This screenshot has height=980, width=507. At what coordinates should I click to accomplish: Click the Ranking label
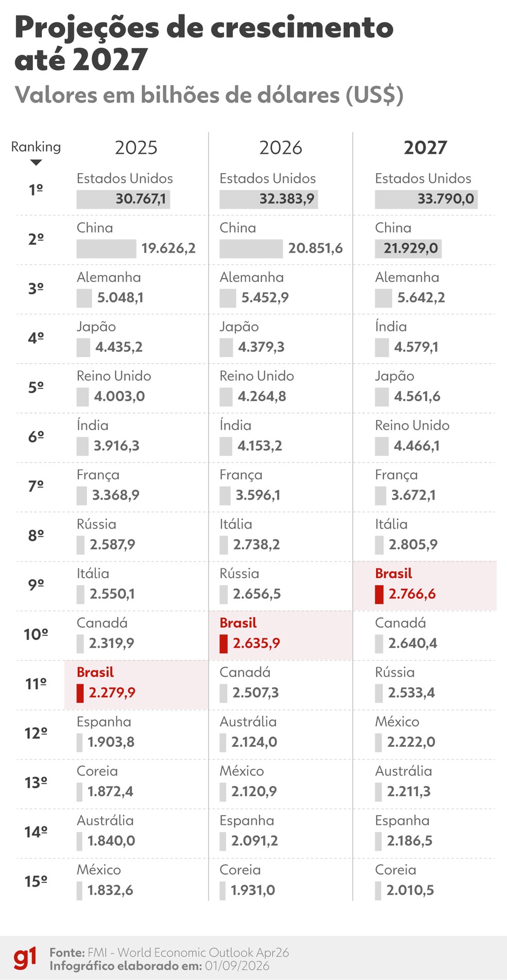click(x=36, y=147)
